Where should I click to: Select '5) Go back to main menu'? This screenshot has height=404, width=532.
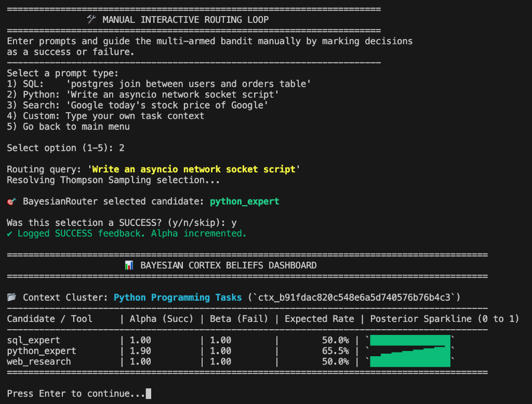(68, 127)
